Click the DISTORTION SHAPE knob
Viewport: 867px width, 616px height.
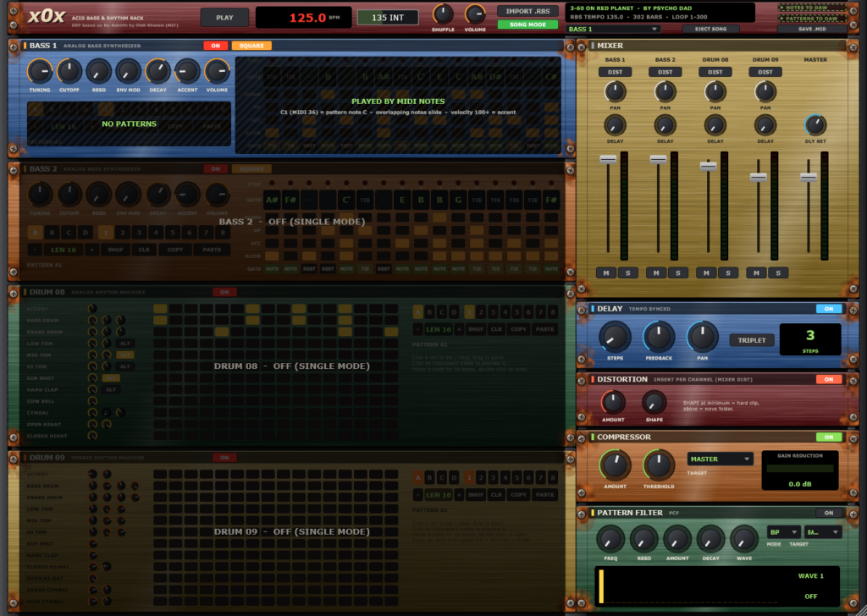click(654, 402)
